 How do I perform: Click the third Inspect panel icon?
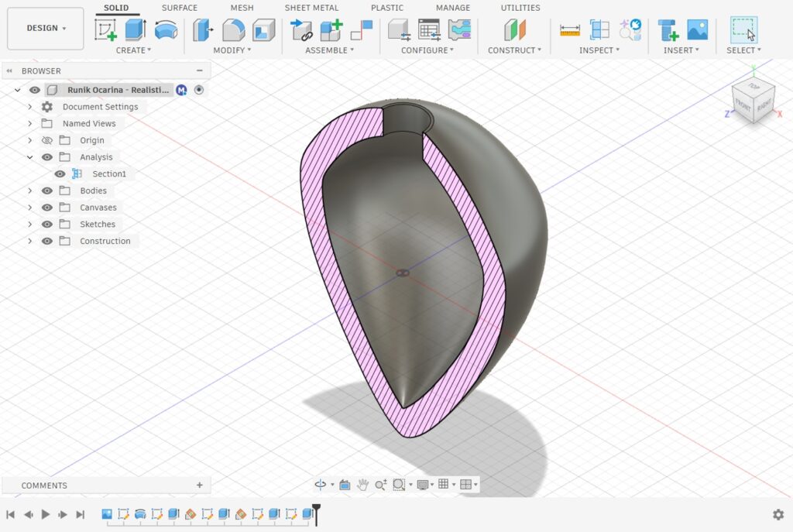tap(630, 30)
